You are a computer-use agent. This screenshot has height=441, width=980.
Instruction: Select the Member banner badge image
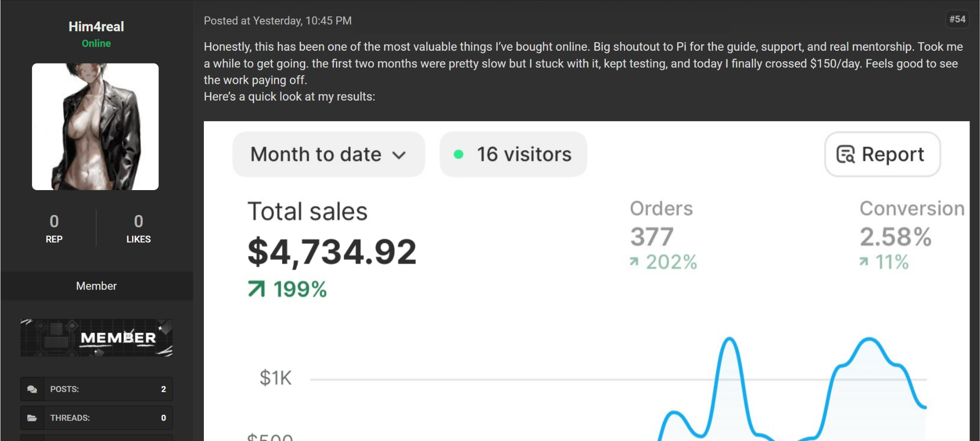pyautogui.click(x=96, y=338)
